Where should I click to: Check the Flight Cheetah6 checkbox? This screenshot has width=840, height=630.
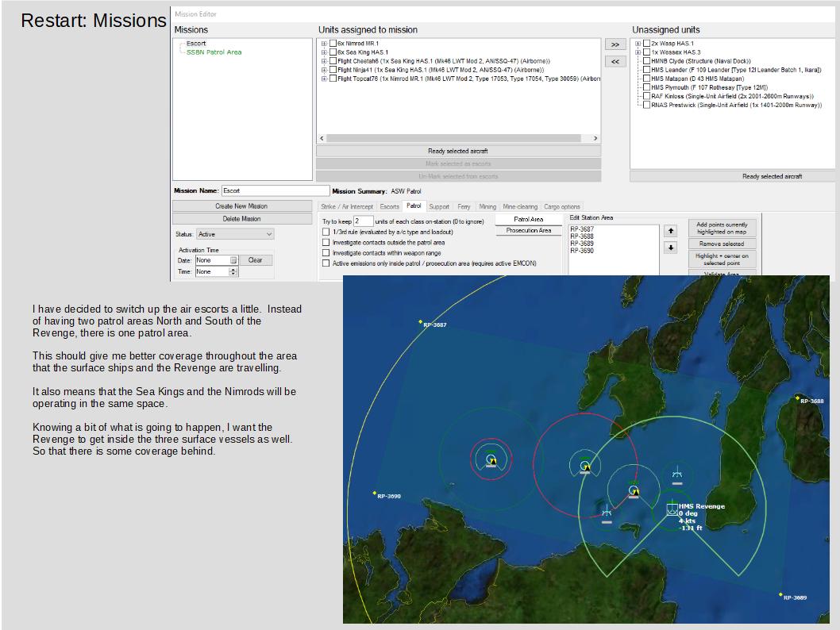pos(333,61)
